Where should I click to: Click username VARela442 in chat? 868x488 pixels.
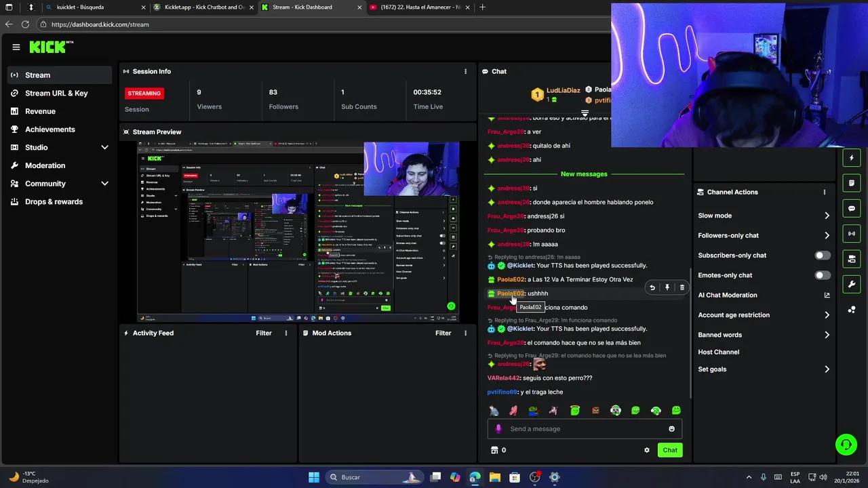[503, 378]
